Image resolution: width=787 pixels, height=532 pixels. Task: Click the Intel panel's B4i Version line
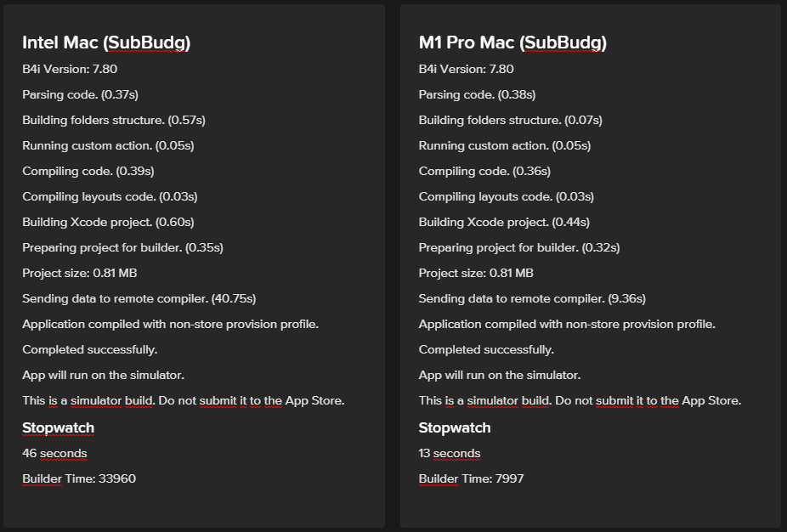pyautogui.click(x=70, y=69)
